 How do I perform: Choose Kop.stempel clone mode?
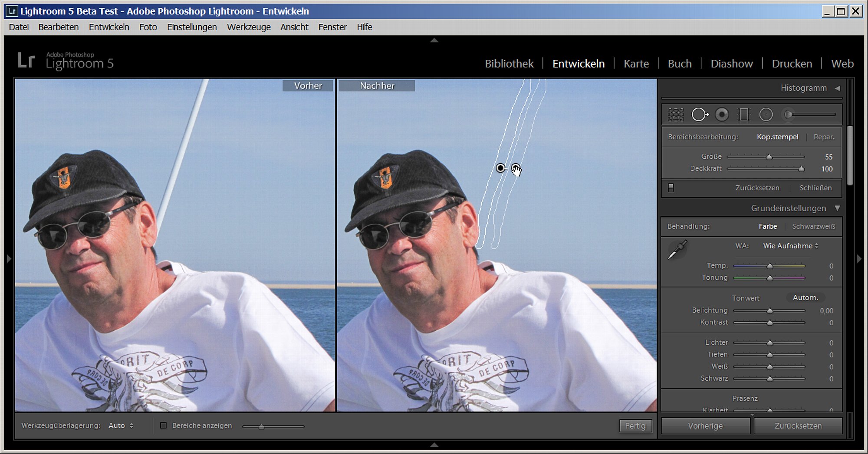tap(777, 137)
